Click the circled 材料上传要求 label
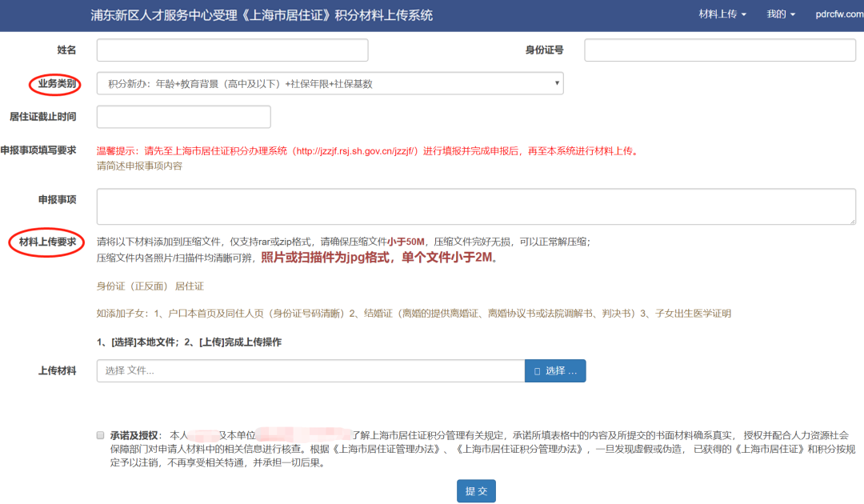The image size is (864, 504). coord(46,242)
